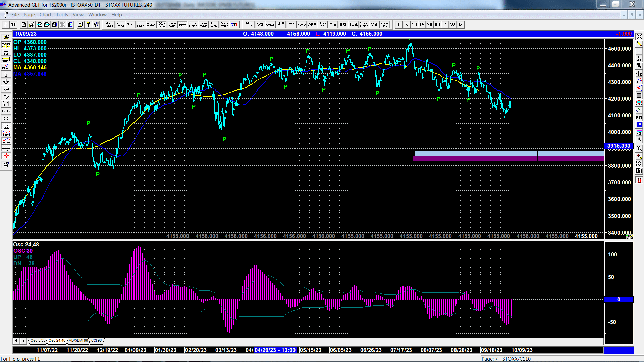Toggle the grid display icon
Image resolution: width=644 pixels, height=362 pixels.
click(x=6, y=126)
